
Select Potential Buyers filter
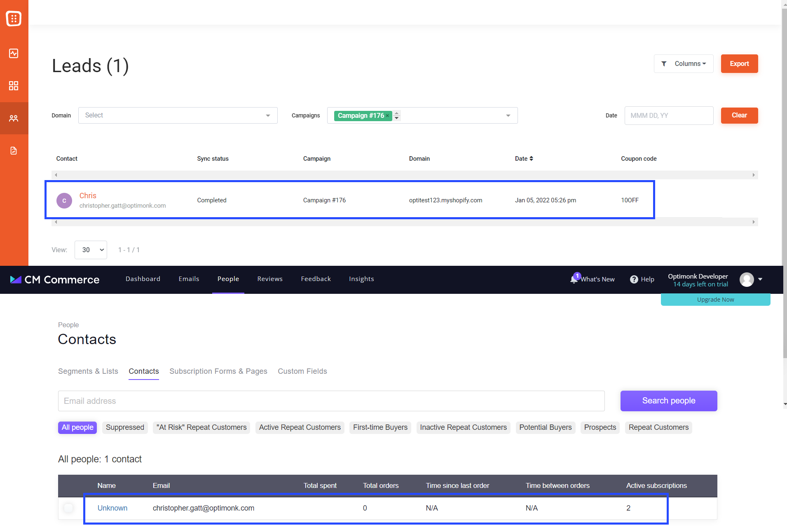point(546,428)
